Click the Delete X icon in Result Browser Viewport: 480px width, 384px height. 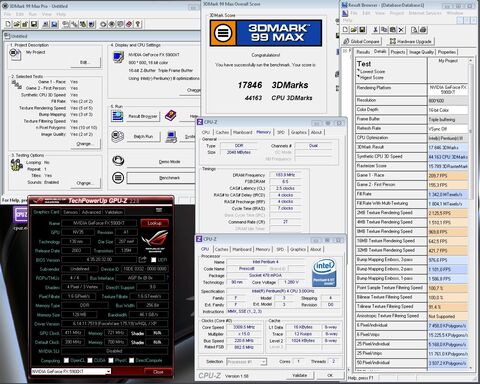pos(401,30)
